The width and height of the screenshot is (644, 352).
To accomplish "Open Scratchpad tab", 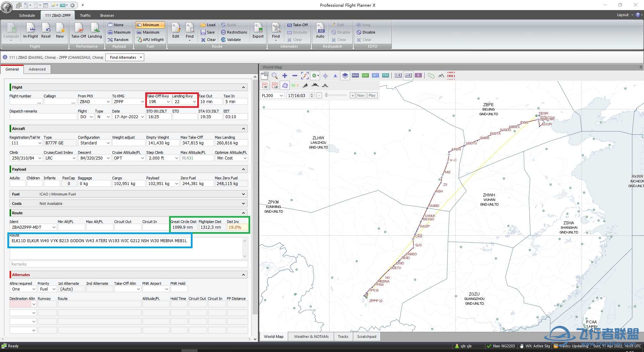I will 367,337.
